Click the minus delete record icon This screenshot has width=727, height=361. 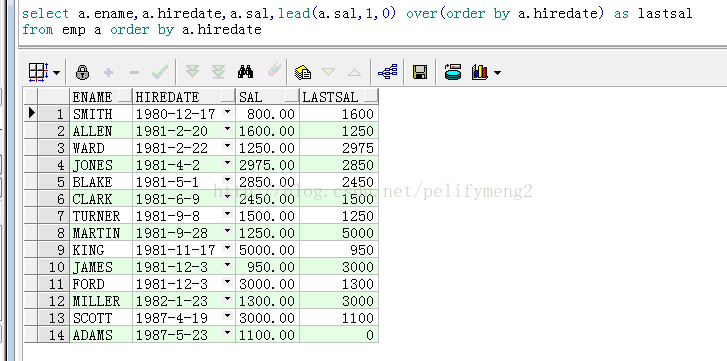click(134, 72)
